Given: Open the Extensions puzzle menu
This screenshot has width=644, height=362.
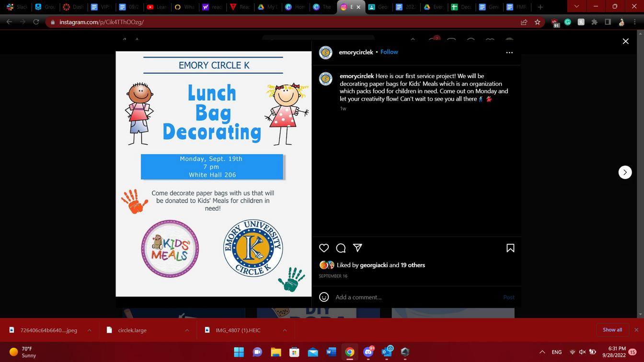Looking at the screenshot, I should coord(595,22).
